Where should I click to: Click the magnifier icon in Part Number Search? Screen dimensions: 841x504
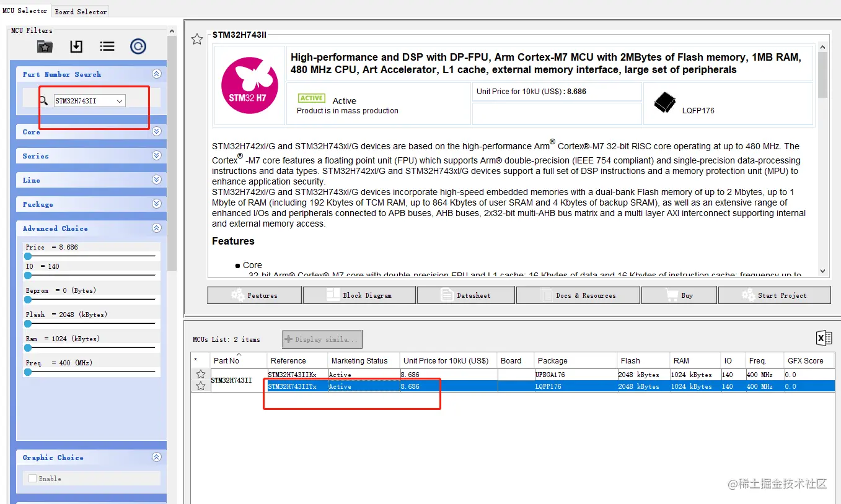pyautogui.click(x=43, y=100)
